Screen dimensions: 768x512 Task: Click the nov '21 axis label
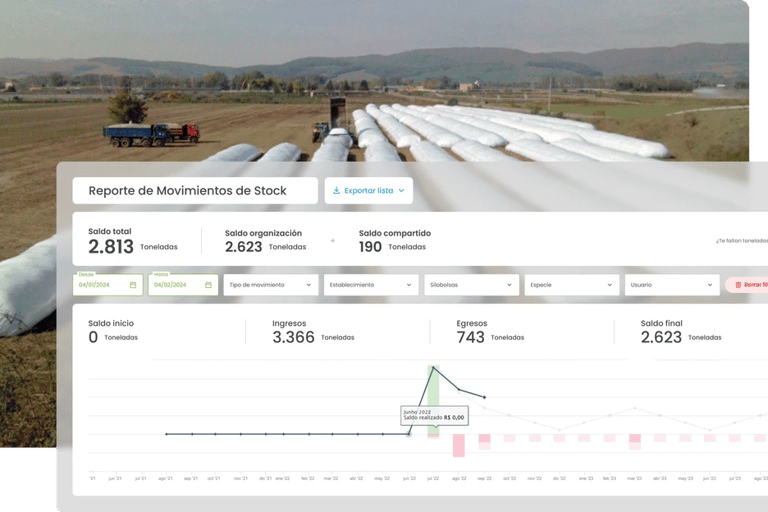(240, 478)
